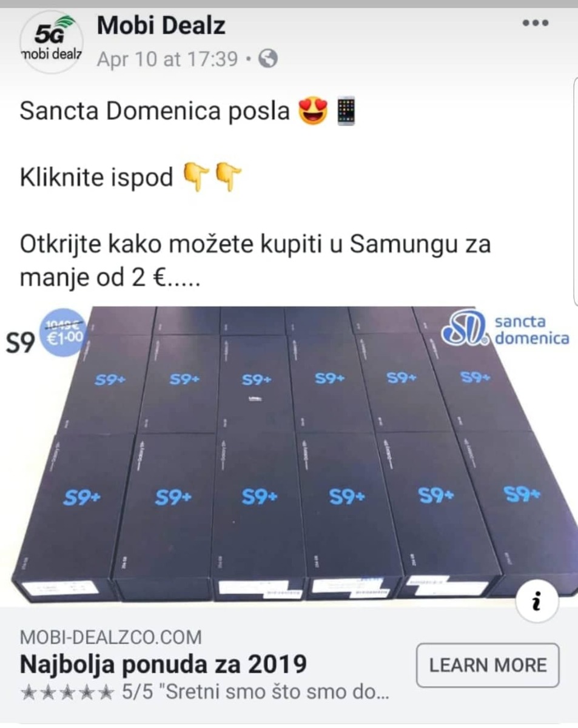The height and width of the screenshot is (728, 578).
Task: Click the heart-eyes emoji in post
Action: (312, 112)
